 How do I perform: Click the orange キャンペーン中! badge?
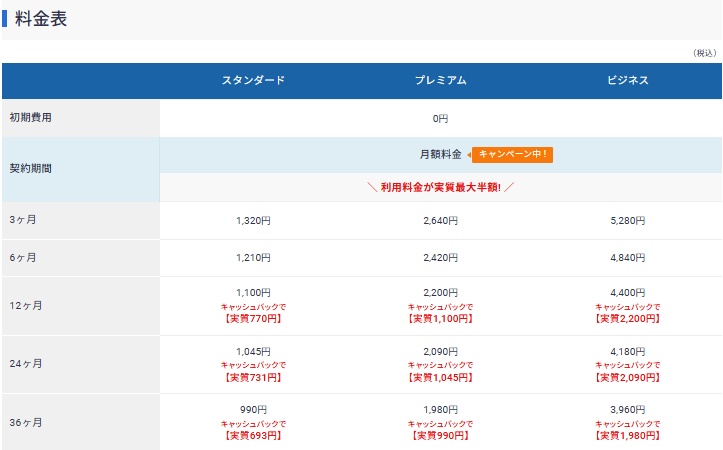click(512, 154)
